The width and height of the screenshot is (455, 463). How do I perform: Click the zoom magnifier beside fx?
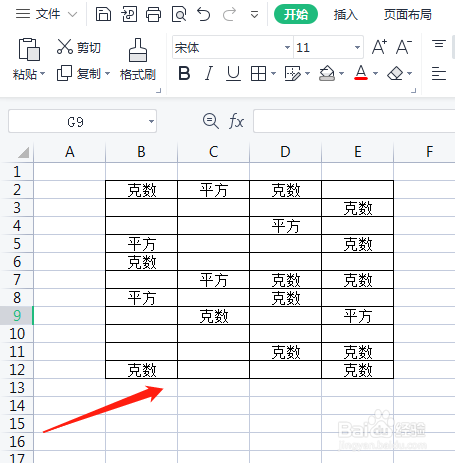tap(211, 121)
